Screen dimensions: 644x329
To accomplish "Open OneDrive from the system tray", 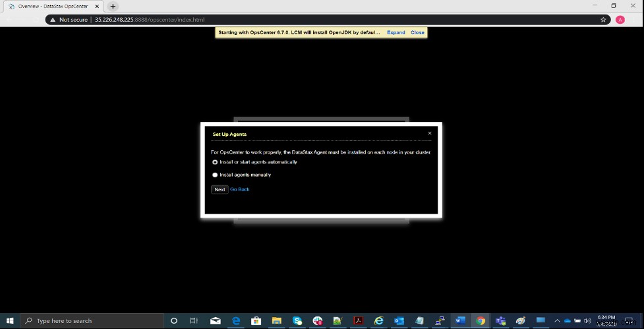I will (567, 321).
